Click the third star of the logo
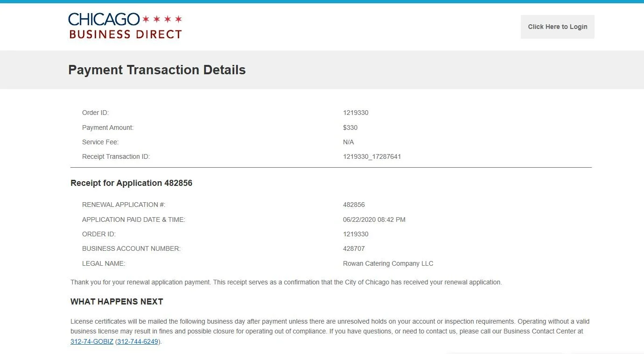 (167, 19)
